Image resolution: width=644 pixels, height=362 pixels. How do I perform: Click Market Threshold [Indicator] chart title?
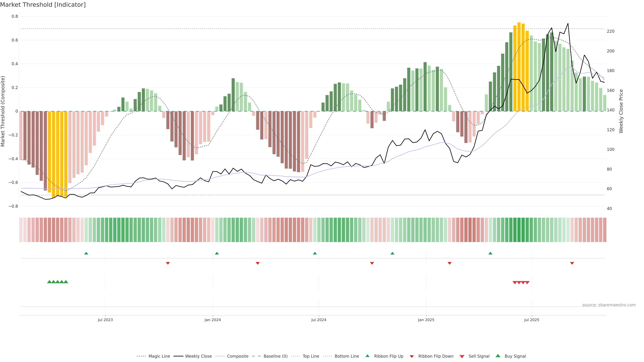tap(43, 5)
